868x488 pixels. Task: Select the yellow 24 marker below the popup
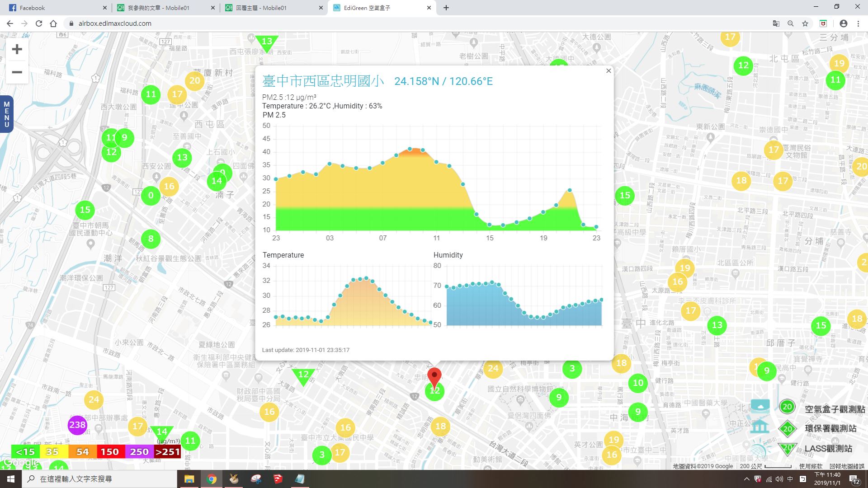point(493,368)
